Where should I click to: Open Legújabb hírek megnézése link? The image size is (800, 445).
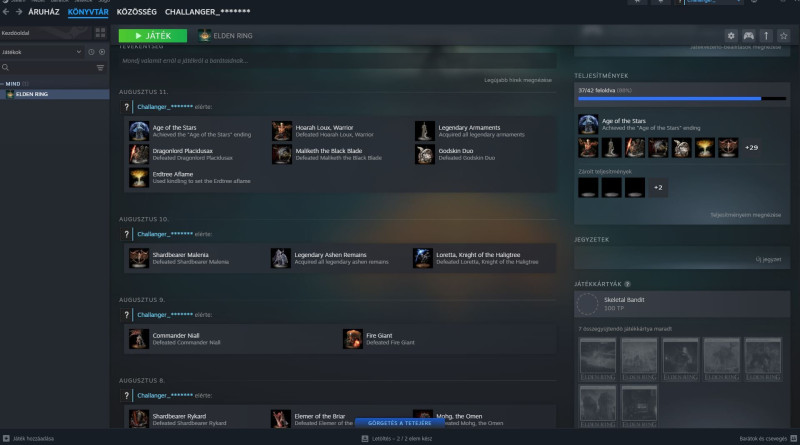click(518, 80)
